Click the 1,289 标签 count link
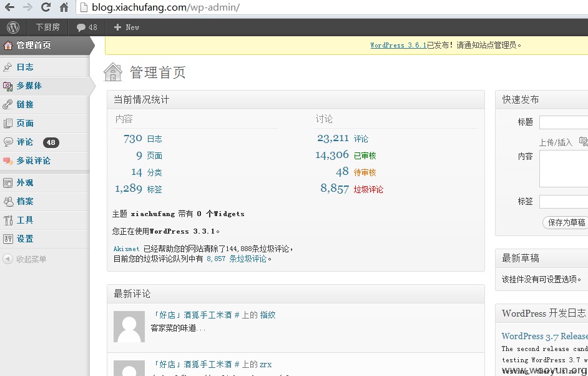 point(139,189)
